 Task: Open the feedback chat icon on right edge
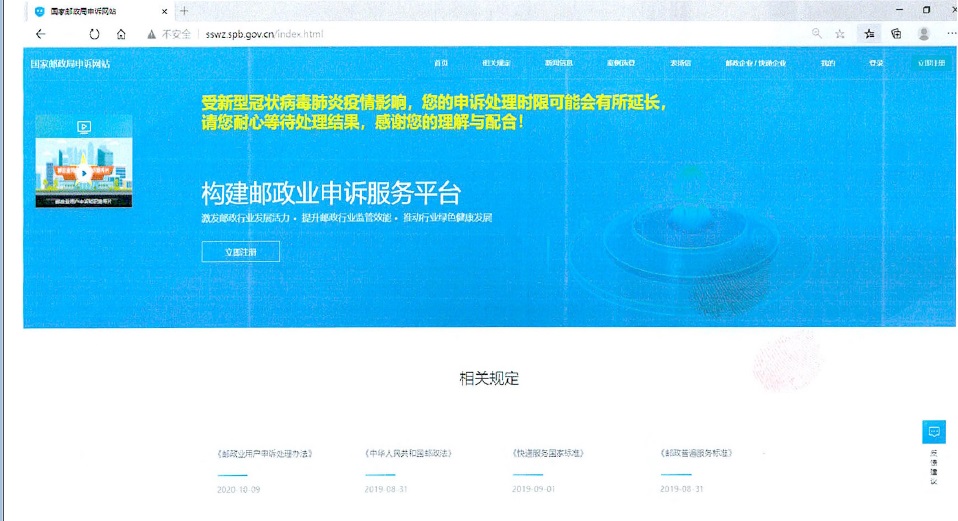pos(934,432)
